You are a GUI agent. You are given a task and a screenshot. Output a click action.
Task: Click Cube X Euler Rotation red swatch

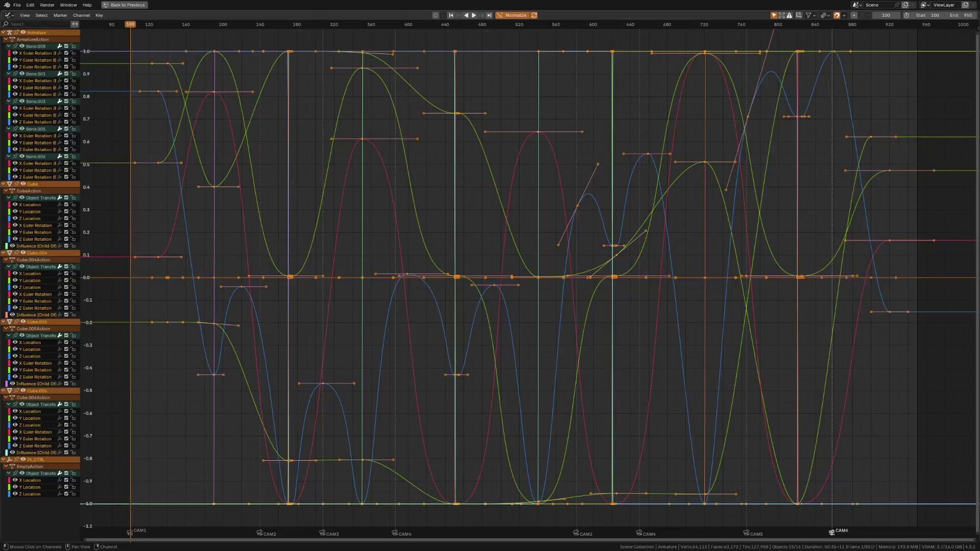pos(9,225)
